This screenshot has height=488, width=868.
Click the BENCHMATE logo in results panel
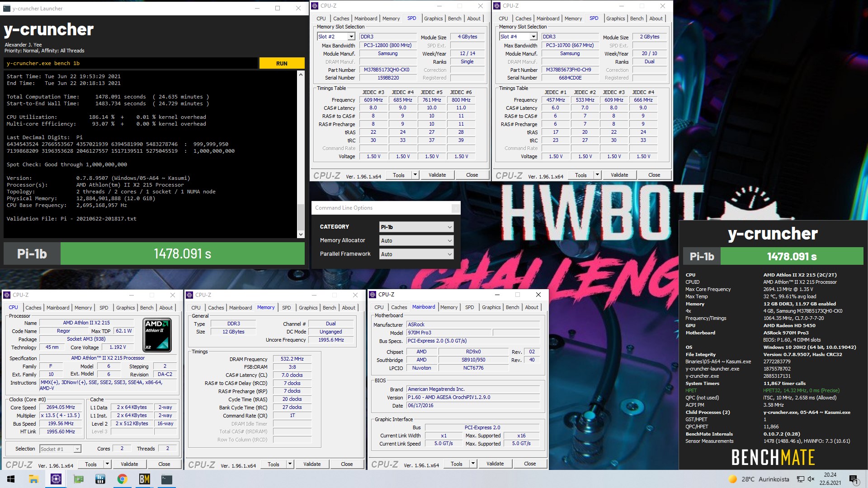tap(773, 458)
